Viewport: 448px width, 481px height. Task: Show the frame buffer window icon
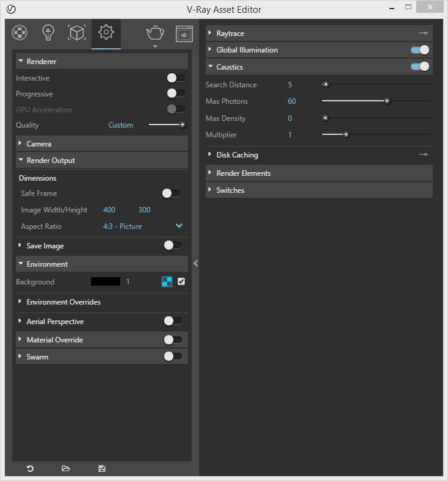tap(184, 34)
